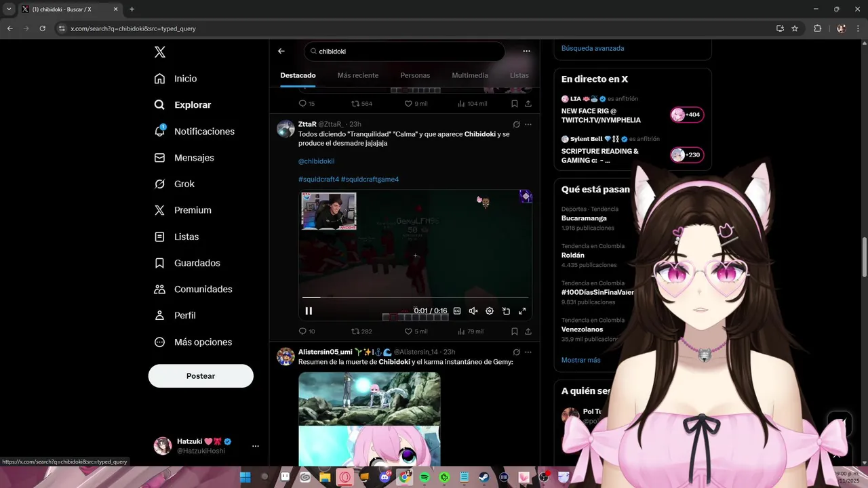Reply to ZttaR's post with 10 comments
This screenshot has width=868, height=488.
pyautogui.click(x=307, y=331)
